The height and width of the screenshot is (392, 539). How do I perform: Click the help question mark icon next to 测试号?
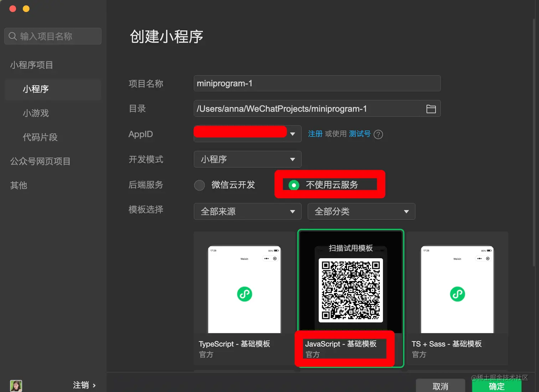[378, 134]
